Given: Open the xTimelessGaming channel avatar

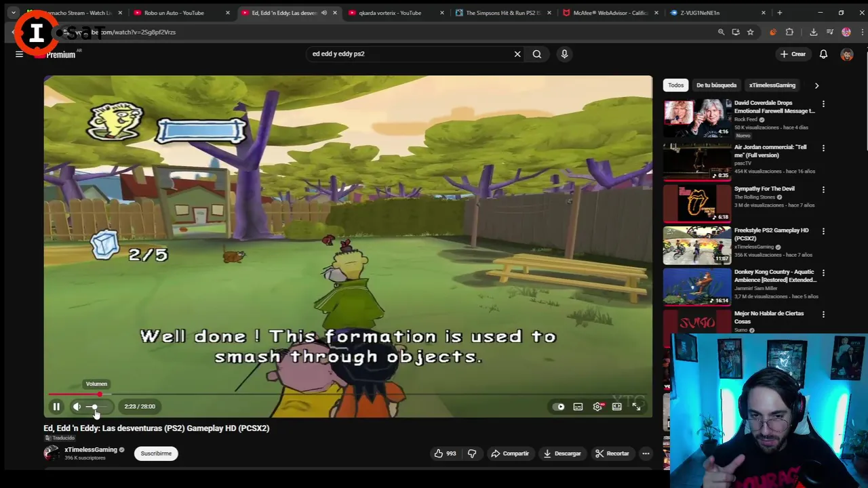Looking at the screenshot, I should click(52, 453).
